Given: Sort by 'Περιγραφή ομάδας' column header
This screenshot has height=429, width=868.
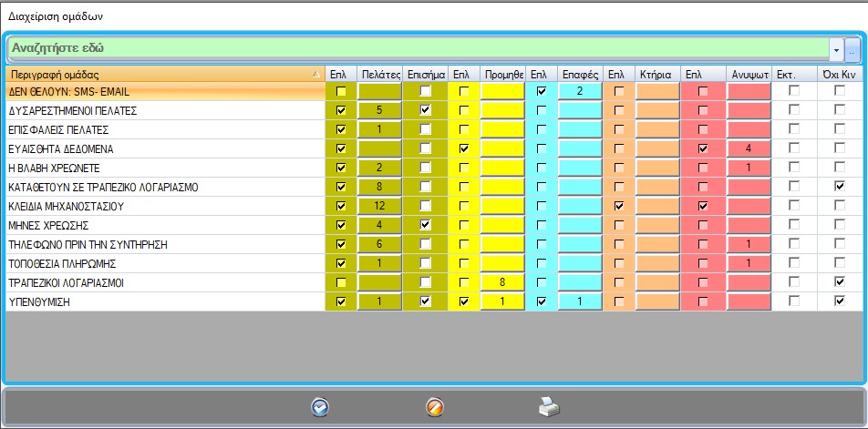Looking at the screenshot, I should coord(164,74).
